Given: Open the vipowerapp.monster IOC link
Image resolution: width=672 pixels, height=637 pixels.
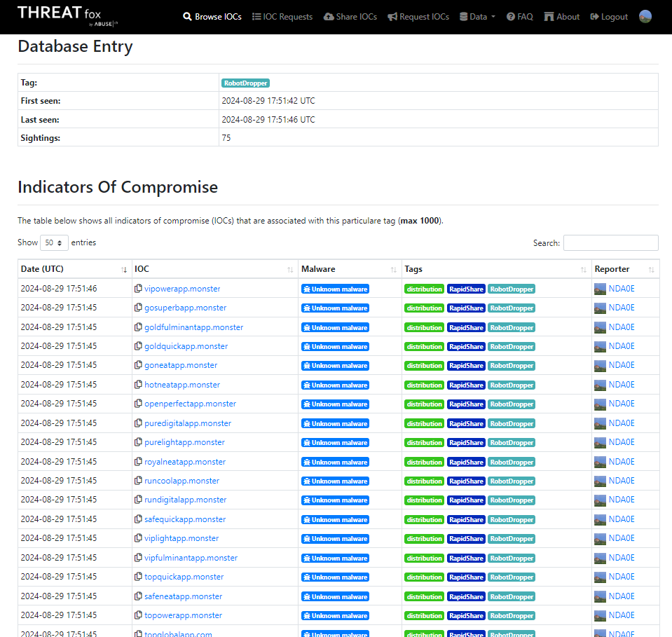Looking at the screenshot, I should 182,289.
